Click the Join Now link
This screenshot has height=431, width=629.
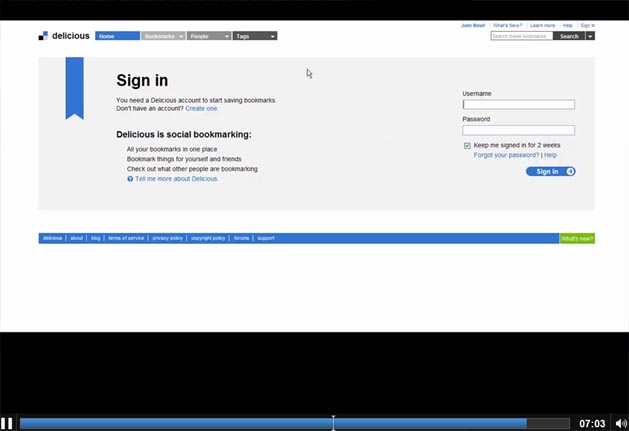[473, 25]
